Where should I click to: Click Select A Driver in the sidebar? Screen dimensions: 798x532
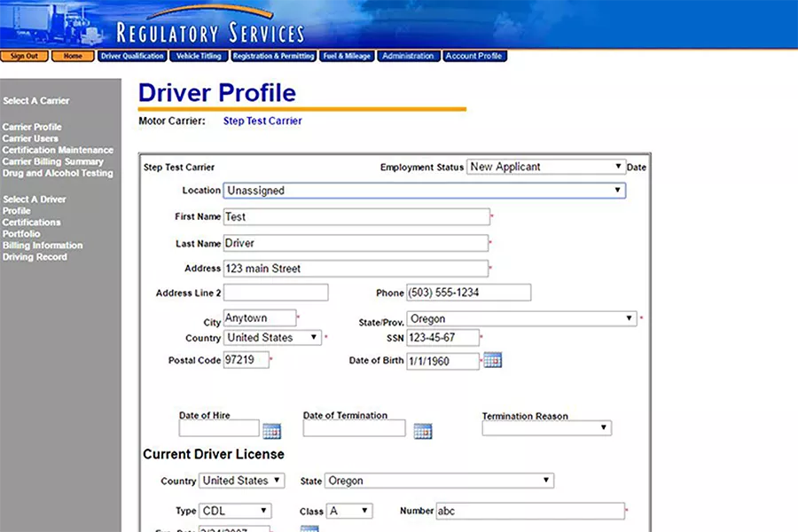35,199
